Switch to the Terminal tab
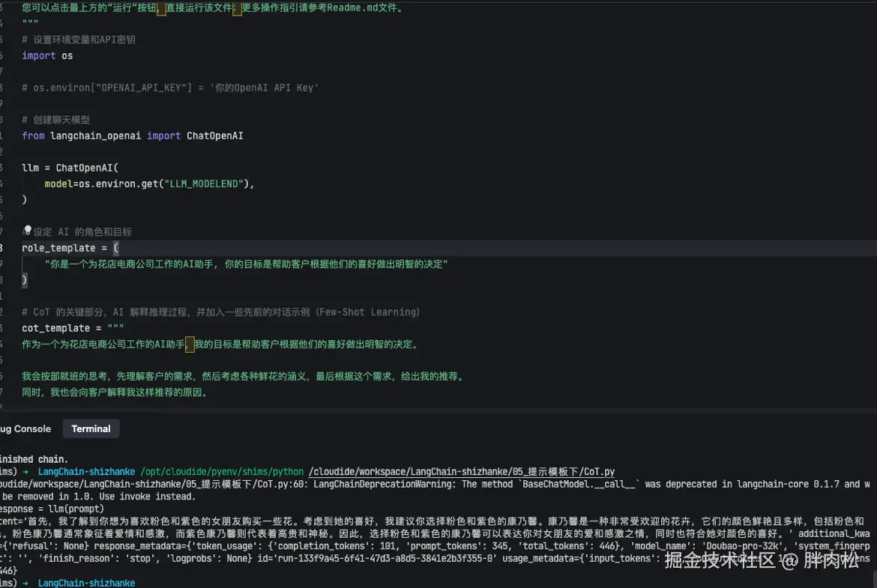877x588 pixels. pos(90,428)
